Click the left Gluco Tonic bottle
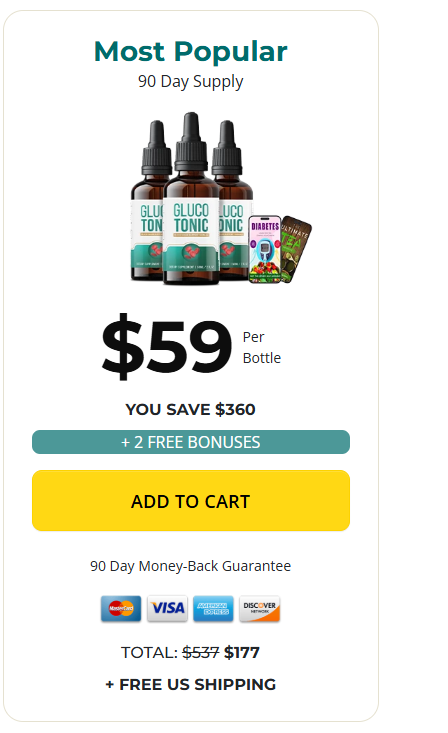The image size is (448, 733). tap(147, 200)
